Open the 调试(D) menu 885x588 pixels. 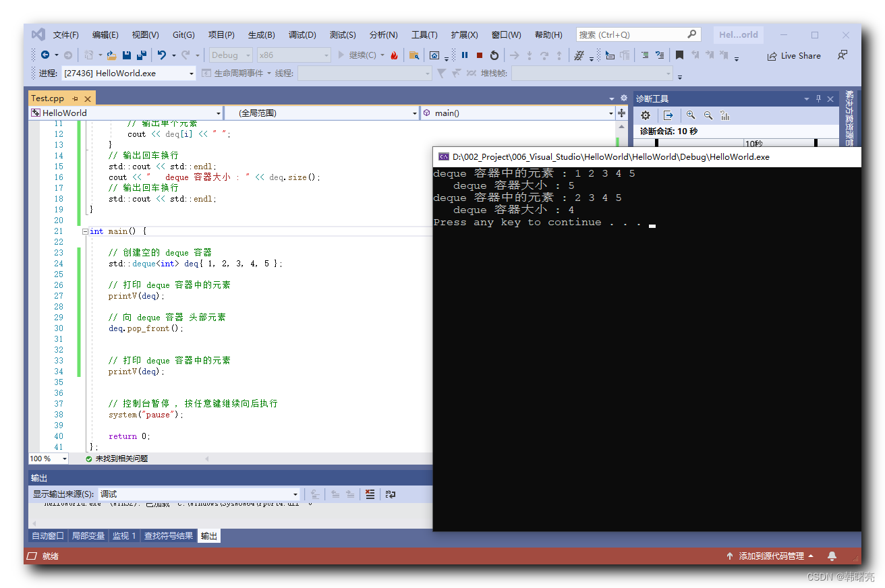coord(302,34)
